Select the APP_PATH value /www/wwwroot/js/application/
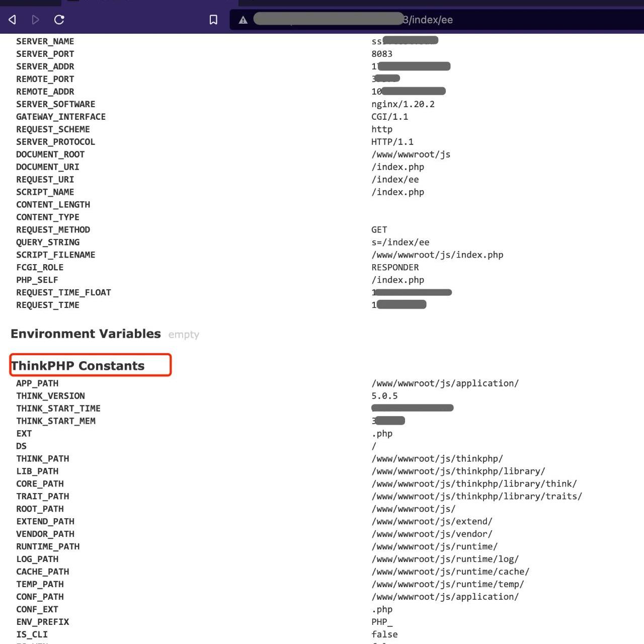 (445, 383)
